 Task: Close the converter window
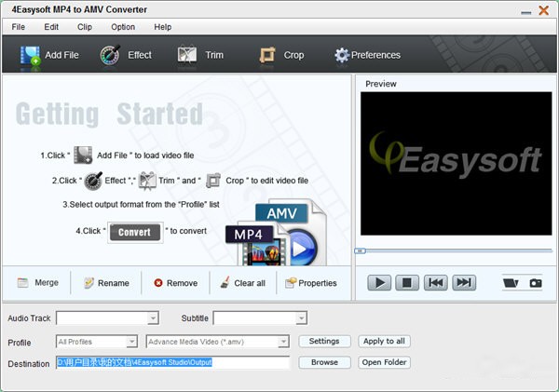point(544,10)
